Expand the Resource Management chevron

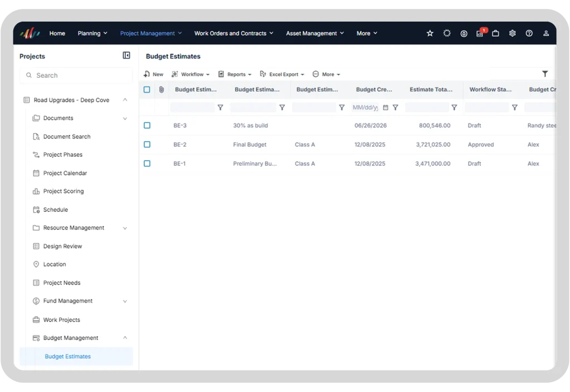click(x=125, y=228)
